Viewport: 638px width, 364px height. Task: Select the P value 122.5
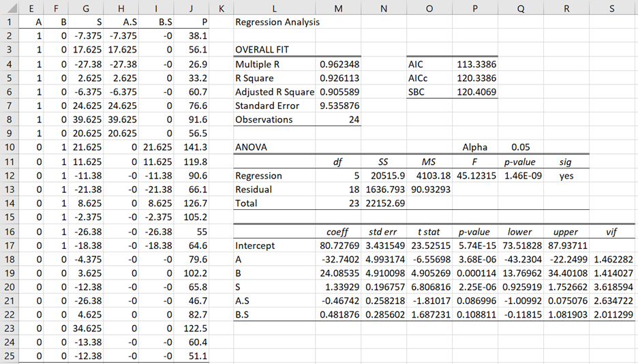coord(196,329)
